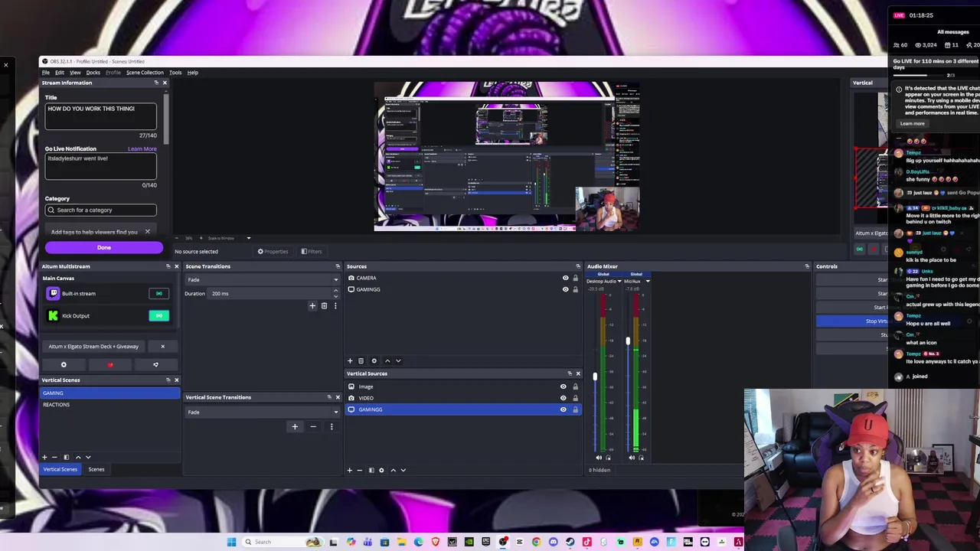Viewport: 980px width, 551px height.
Task: Open Vertical Scene Transitions three-dot menu
Action: pos(332,426)
